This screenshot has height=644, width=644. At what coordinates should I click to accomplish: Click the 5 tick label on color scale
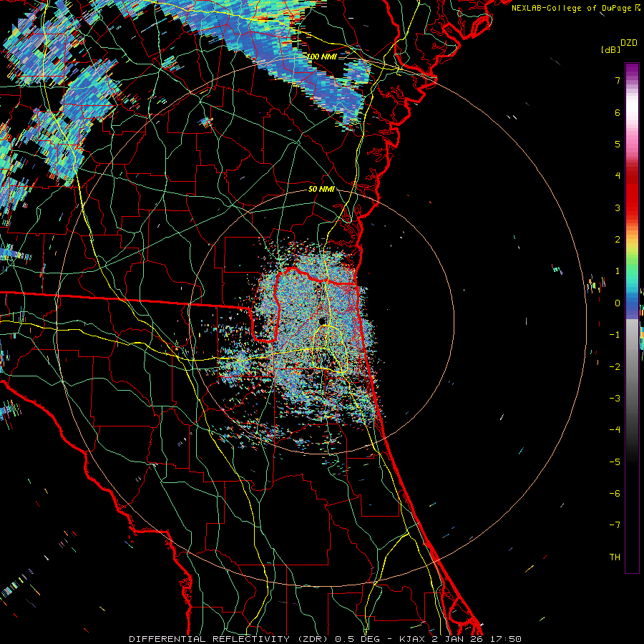coord(618,144)
